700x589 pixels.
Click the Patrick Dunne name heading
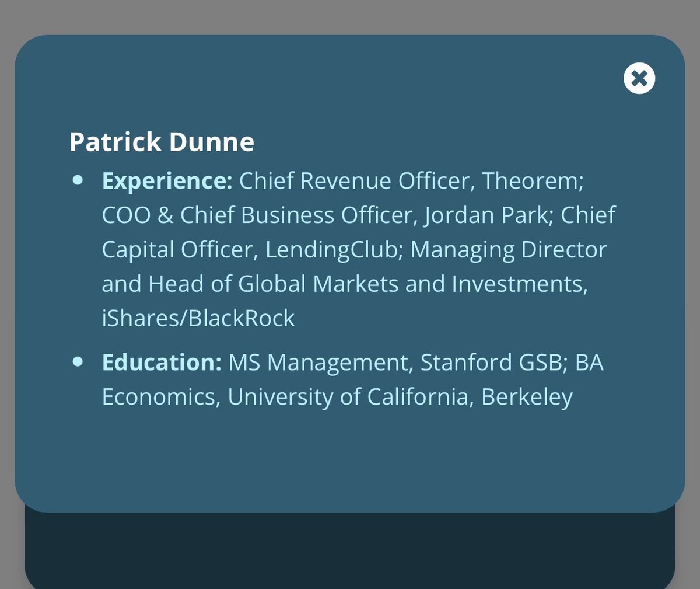point(162,142)
